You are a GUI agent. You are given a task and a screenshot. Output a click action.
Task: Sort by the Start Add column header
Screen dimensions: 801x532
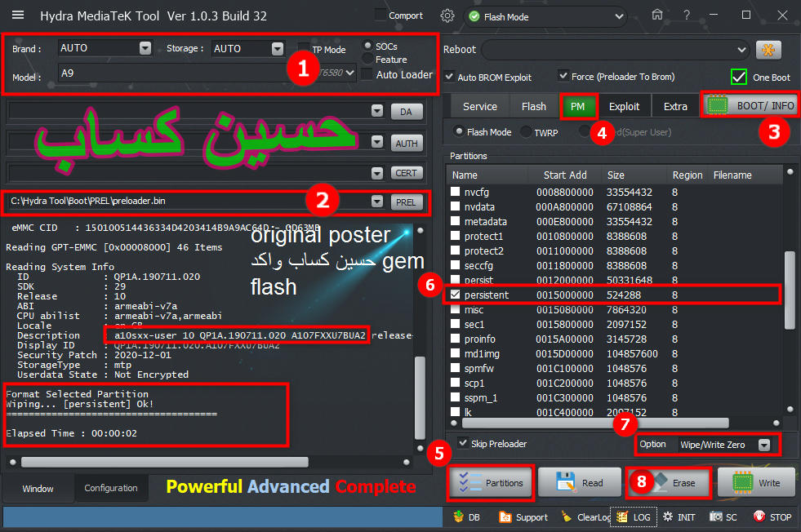tap(565, 175)
